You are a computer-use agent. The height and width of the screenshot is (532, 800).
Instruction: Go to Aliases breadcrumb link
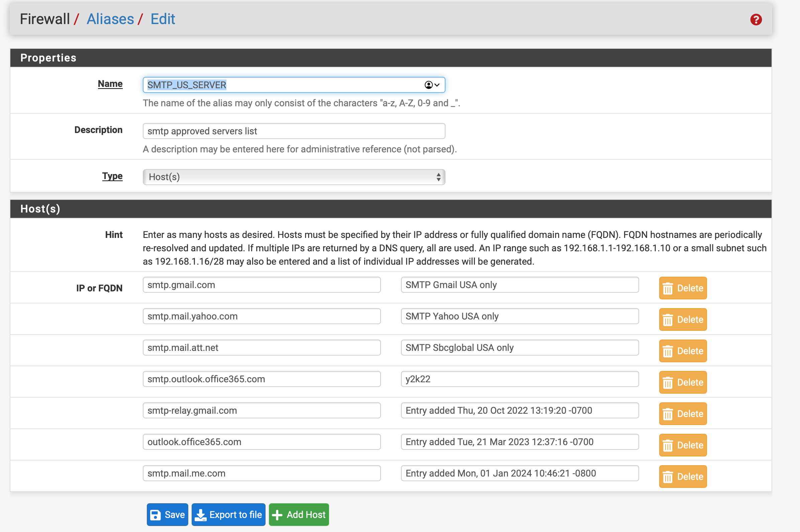tap(110, 19)
